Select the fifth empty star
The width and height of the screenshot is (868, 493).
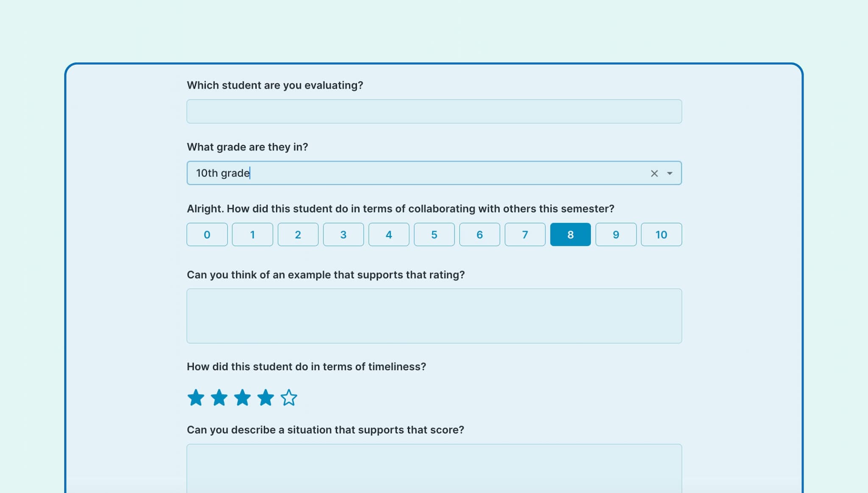[x=289, y=398]
